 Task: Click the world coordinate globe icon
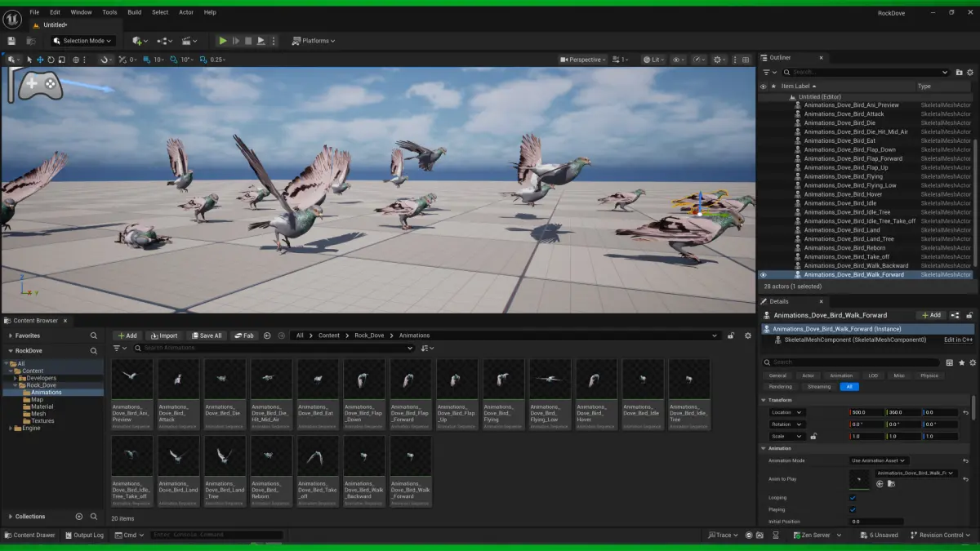[x=76, y=60]
